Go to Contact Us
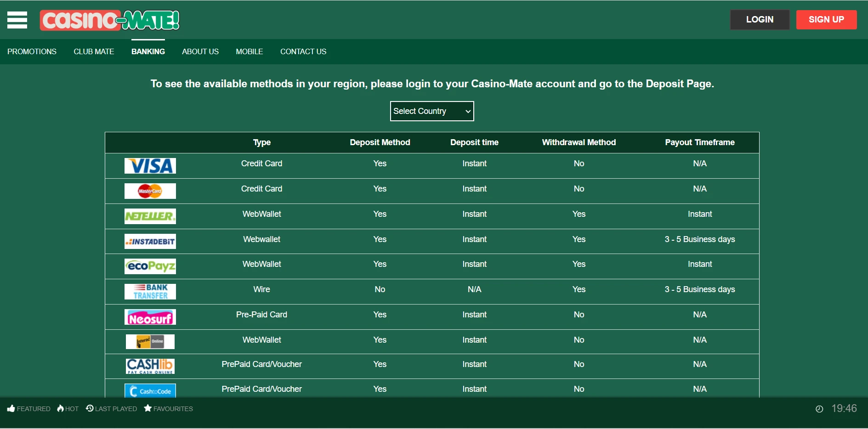The width and height of the screenshot is (868, 429). 303,51
